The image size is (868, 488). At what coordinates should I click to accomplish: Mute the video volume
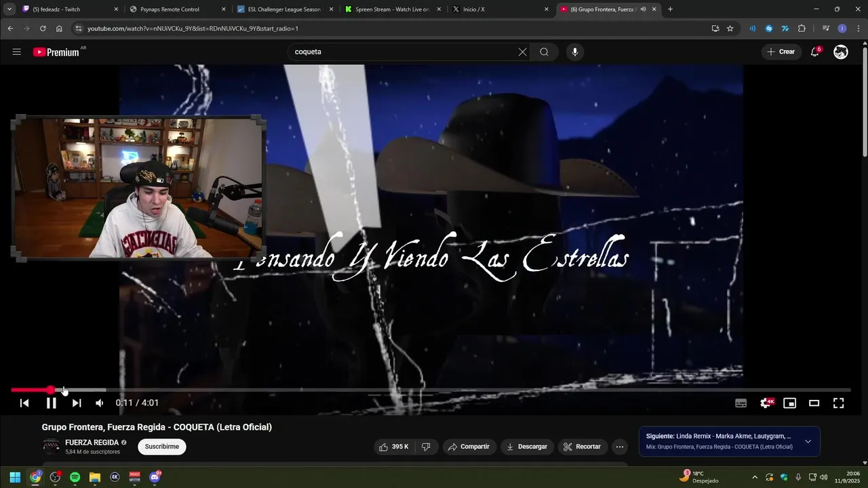coord(100,403)
